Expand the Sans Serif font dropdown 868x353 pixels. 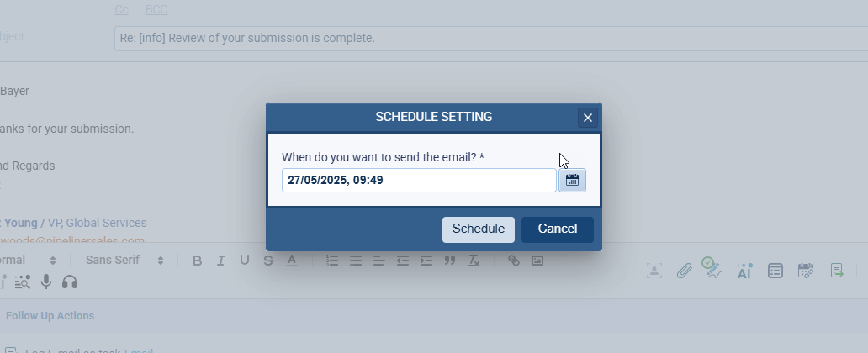click(x=124, y=261)
